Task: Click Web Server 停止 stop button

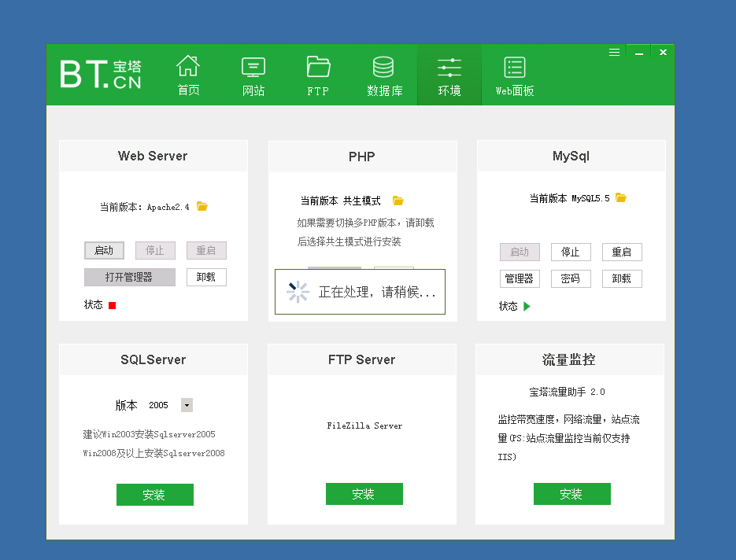Action: (155, 250)
